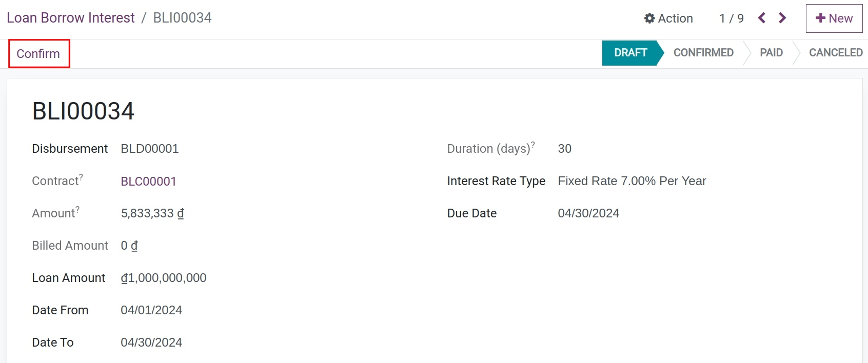Select the PAID status stage

coord(771,53)
